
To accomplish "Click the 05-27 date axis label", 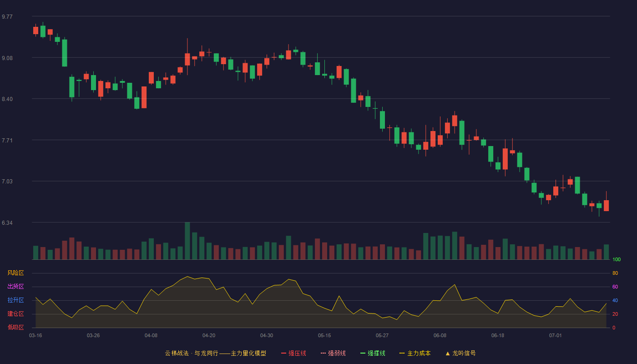I will tap(382, 335).
